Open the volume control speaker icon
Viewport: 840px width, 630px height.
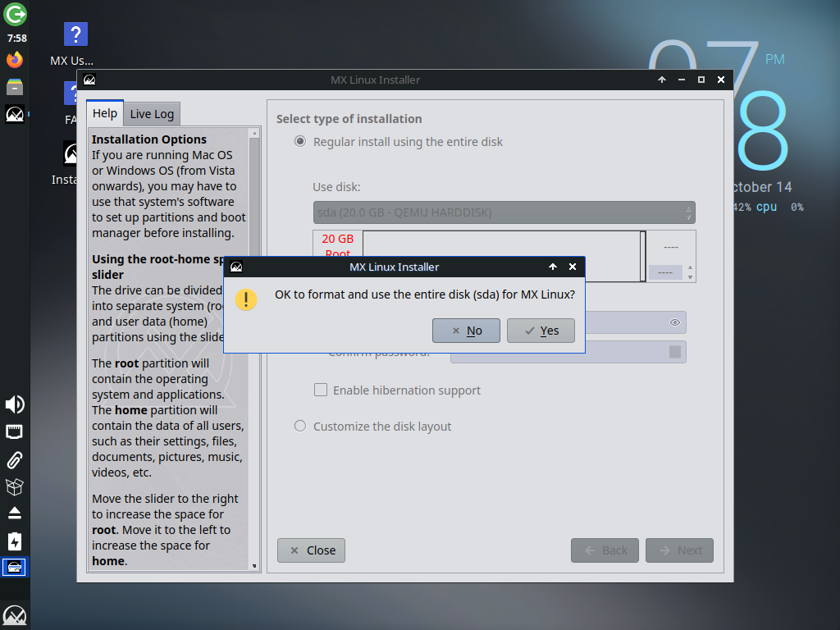click(15, 404)
